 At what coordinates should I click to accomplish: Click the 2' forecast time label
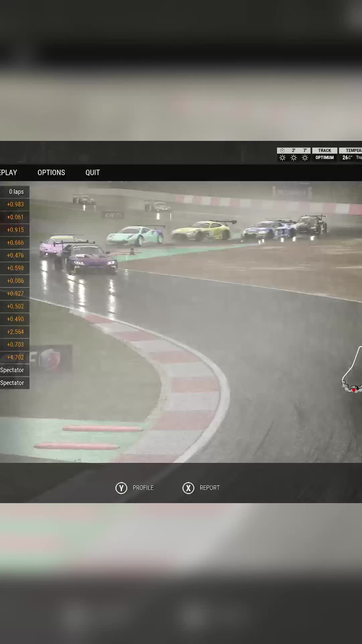pyautogui.click(x=294, y=151)
